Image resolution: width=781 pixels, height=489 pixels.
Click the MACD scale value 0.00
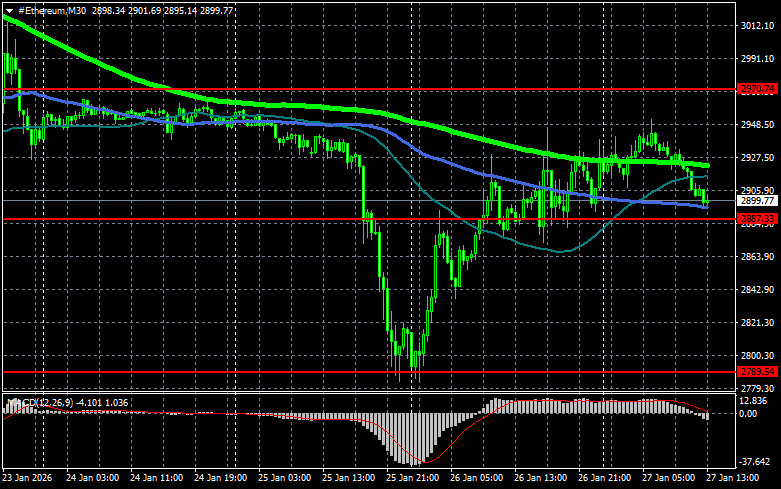pos(748,413)
